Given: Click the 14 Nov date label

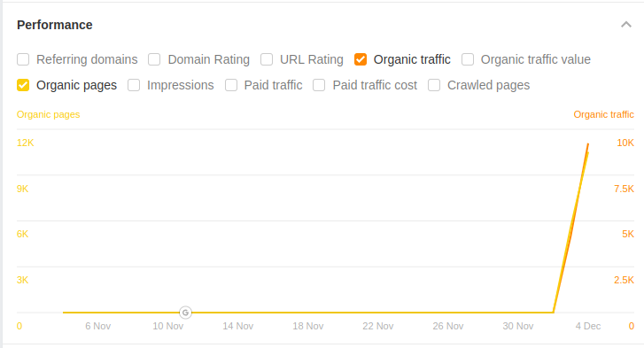Looking at the screenshot, I should (238, 326).
